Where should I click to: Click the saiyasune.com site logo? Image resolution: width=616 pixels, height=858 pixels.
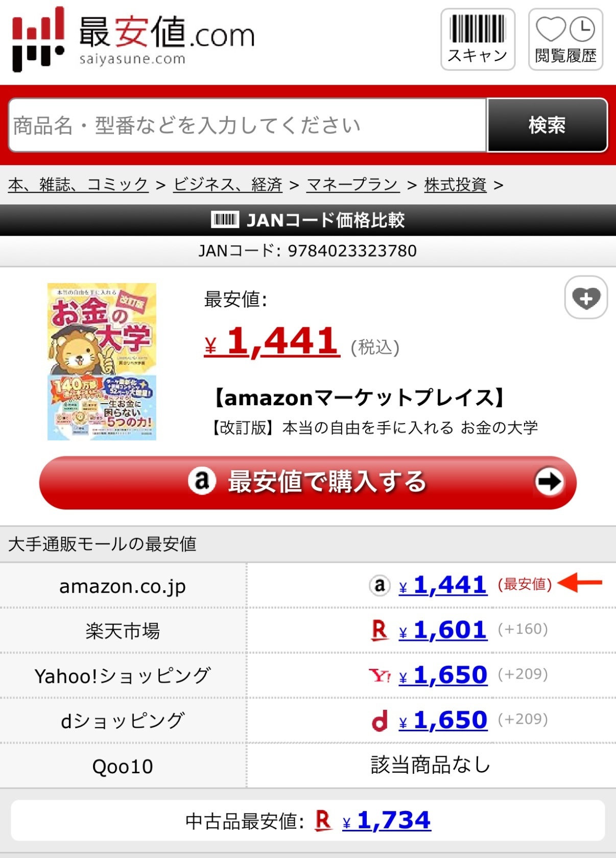pyautogui.click(x=133, y=39)
